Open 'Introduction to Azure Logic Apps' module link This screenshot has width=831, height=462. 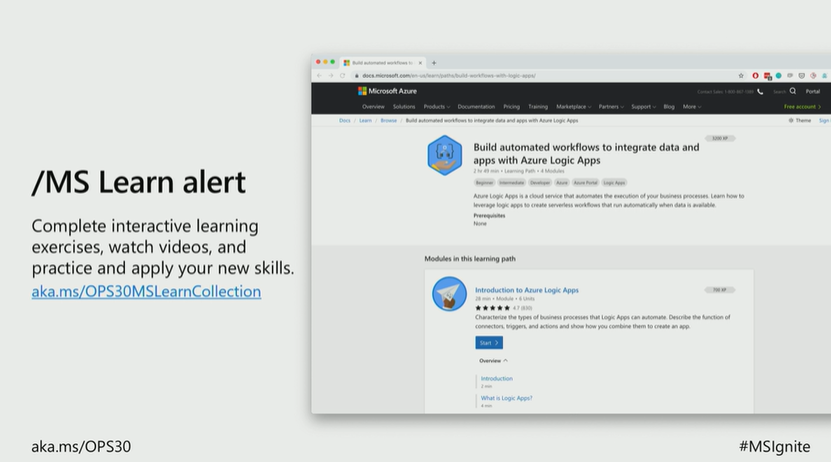(527, 290)
